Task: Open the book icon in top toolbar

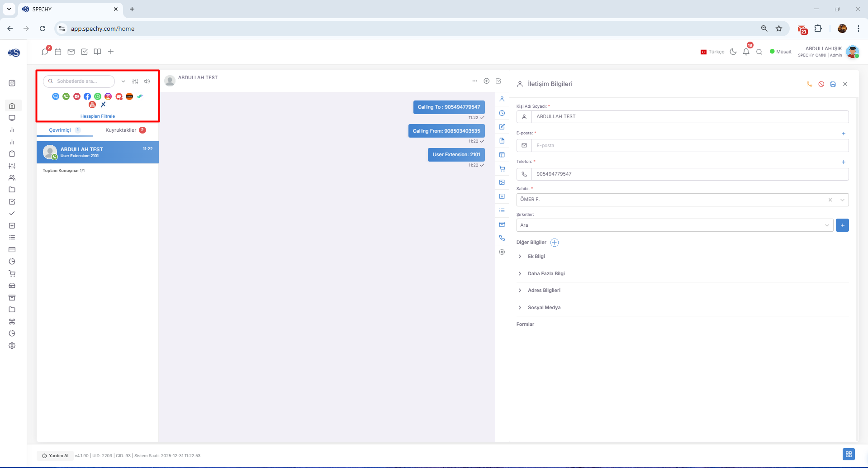Action: [x=97, y=52]
